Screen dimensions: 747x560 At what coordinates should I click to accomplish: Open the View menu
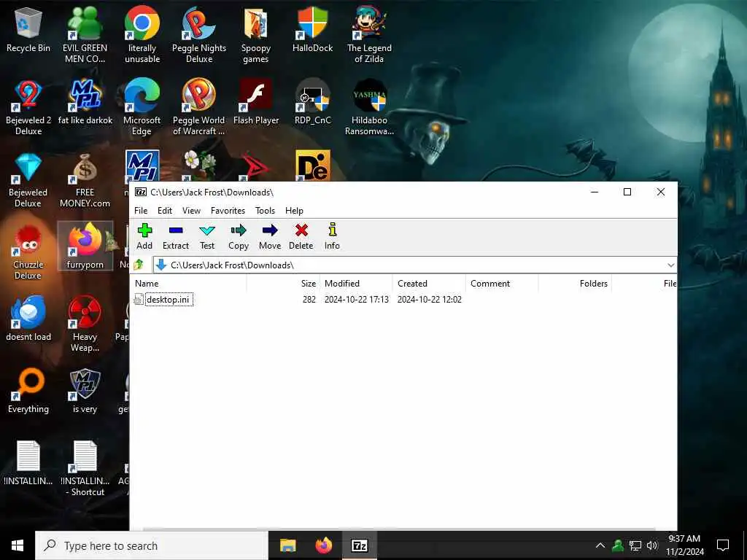pos(191,211)
